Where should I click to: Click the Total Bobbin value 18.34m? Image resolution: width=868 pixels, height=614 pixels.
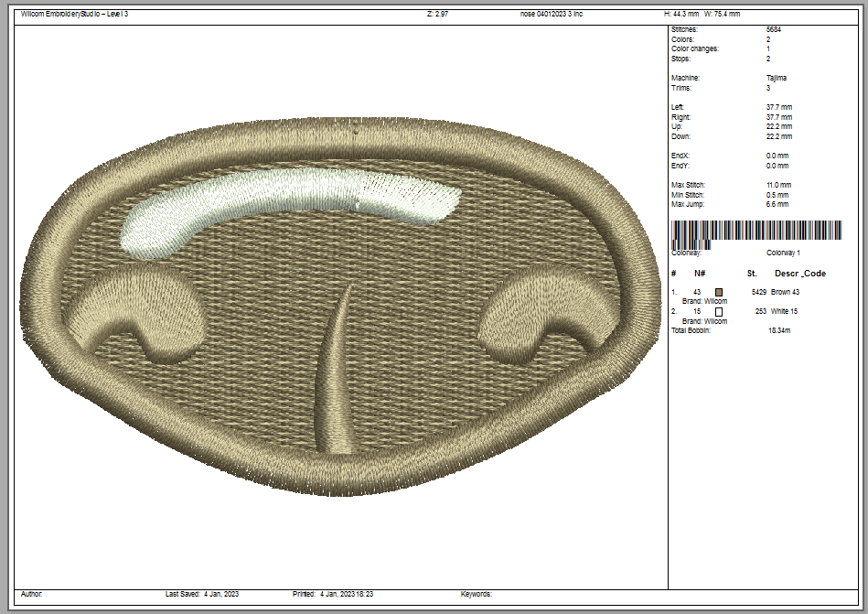tap(779, 330)
